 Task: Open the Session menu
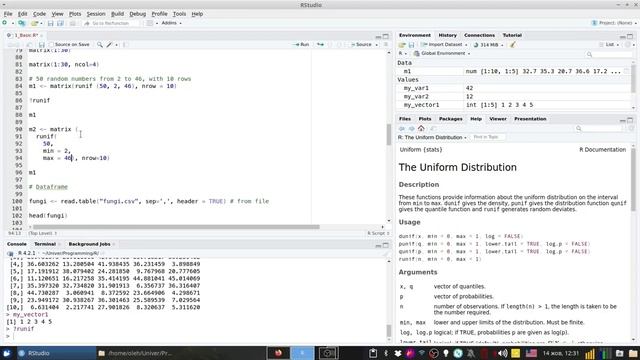[x=96, y=14]
